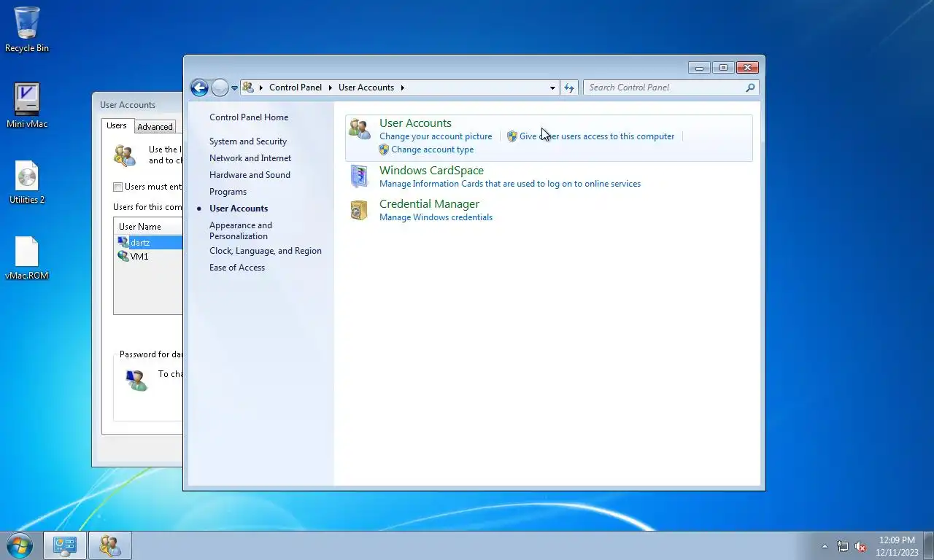Image resolution: width=934 pixels, height=560 pixels.
Task: Click Control Panel in the breadcrumb
Action: 296,87
